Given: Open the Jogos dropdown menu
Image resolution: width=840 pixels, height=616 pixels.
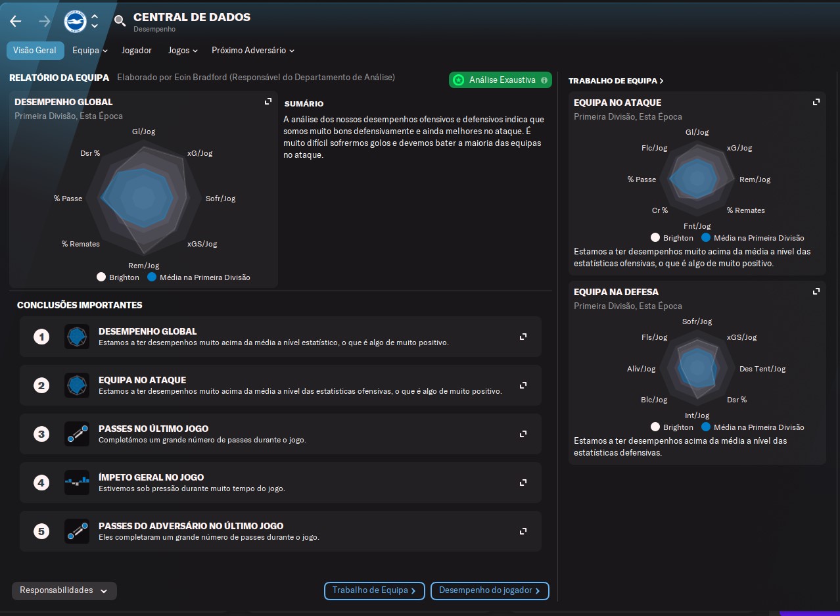Looking at the screenshot, I should click(x=183, y=51).
